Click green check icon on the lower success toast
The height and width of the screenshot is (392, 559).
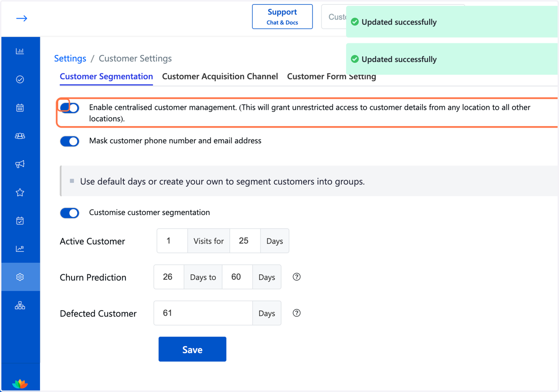click(x=354, y=59)
